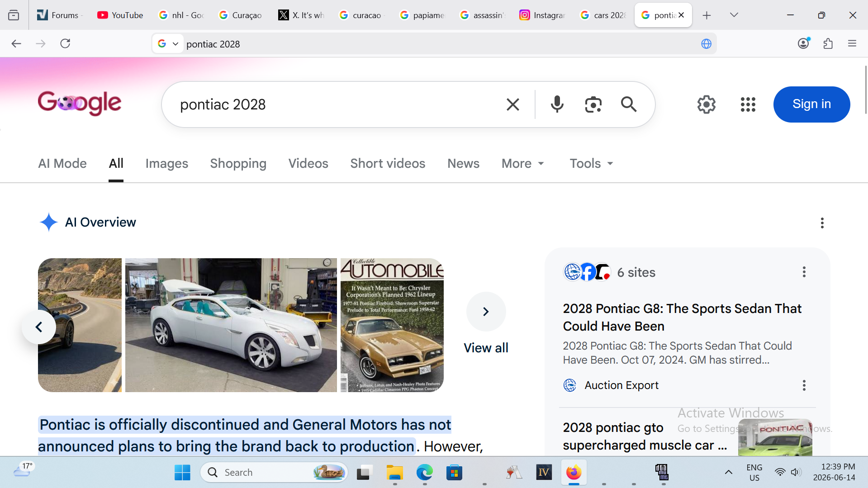This screenshot has height=488, width=868.
Task: Start voice search with microphone icon
Action: click(557, 104)
